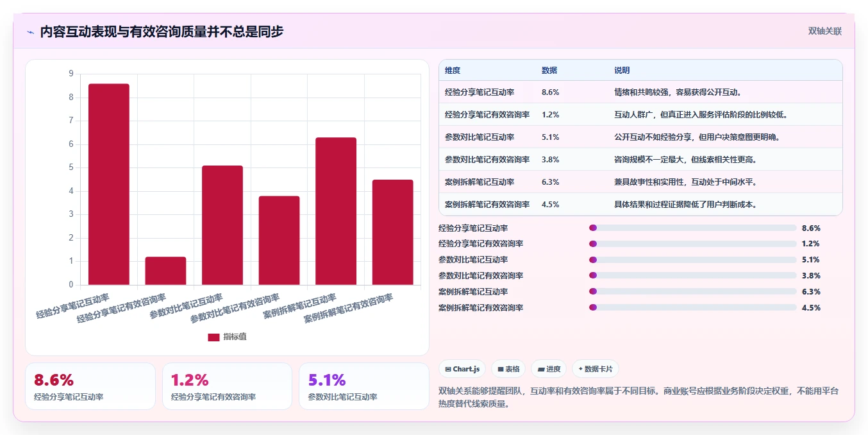The image size is (868, 435).
Task: Click the 案例拆解笔记有效咨询率 progress bar
Action: click(x=692, y=308)
